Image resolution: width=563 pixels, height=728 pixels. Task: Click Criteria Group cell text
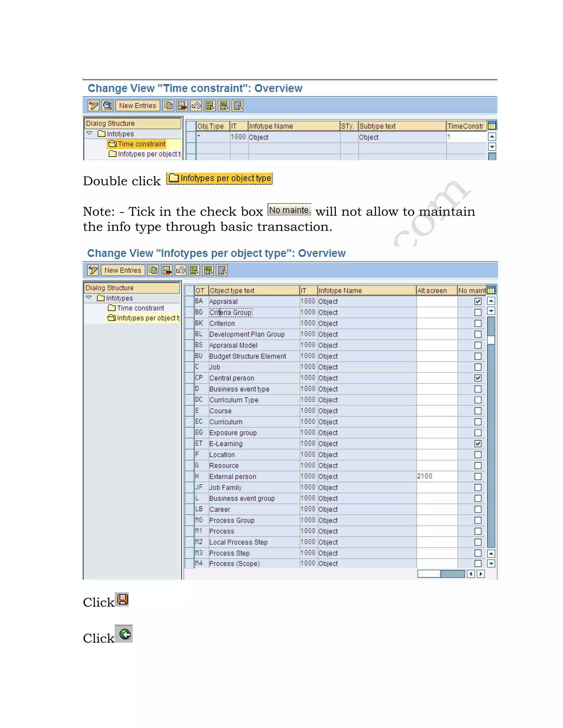pos(231,312)
